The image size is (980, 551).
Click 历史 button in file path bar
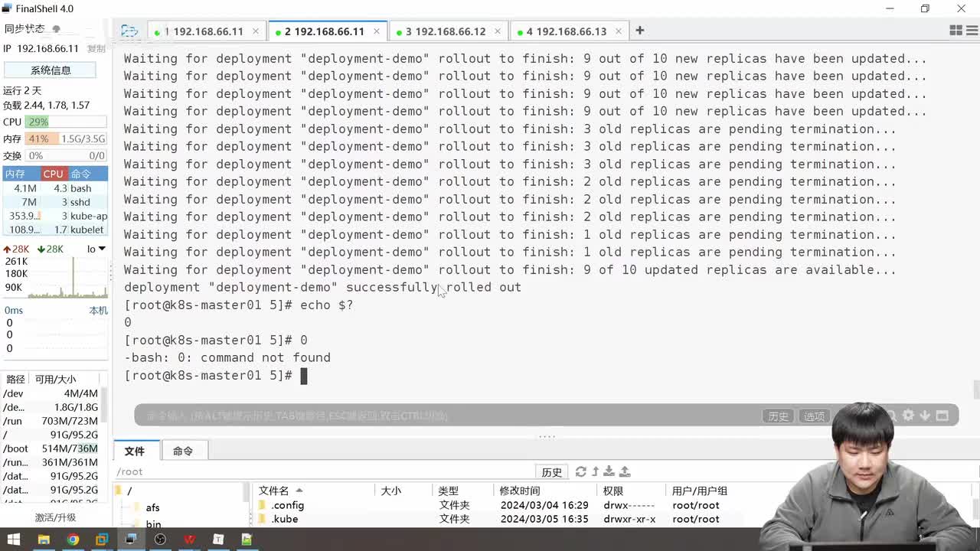(x=551, y=471)
